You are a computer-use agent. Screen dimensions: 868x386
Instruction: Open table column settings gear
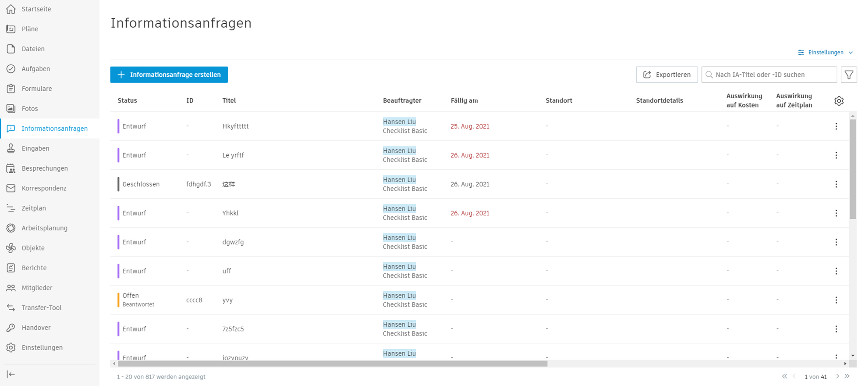[839, 101]
